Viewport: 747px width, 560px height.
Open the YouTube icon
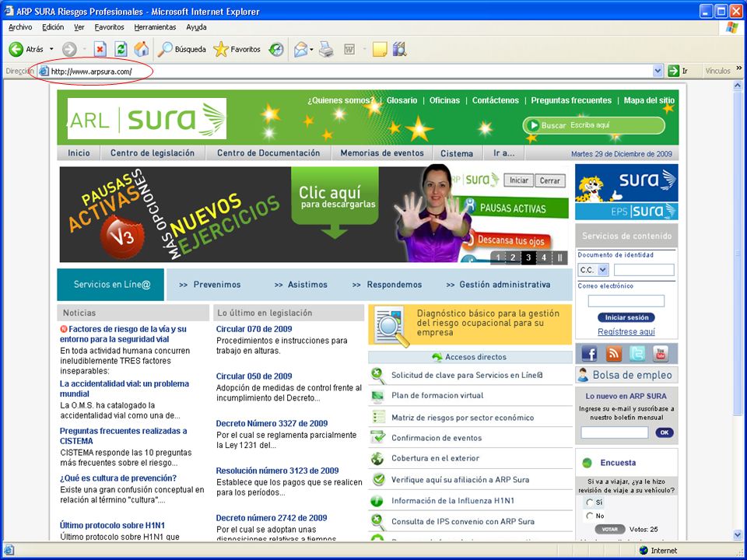(661, 353)
